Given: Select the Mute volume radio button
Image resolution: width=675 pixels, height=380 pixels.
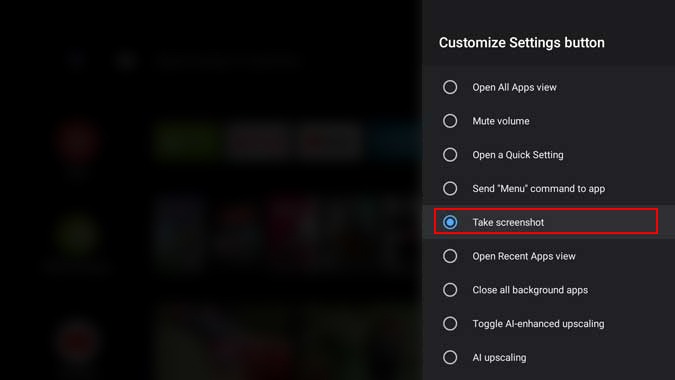Looking at the screenshot, I should [x=450, y=121].
